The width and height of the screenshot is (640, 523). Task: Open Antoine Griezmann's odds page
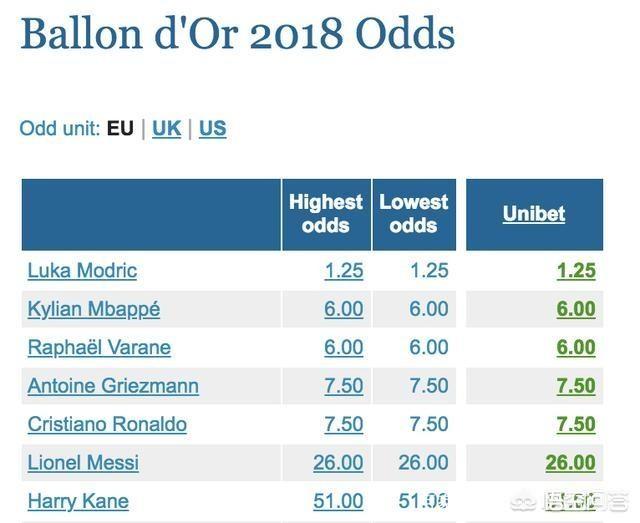point(113,386)
